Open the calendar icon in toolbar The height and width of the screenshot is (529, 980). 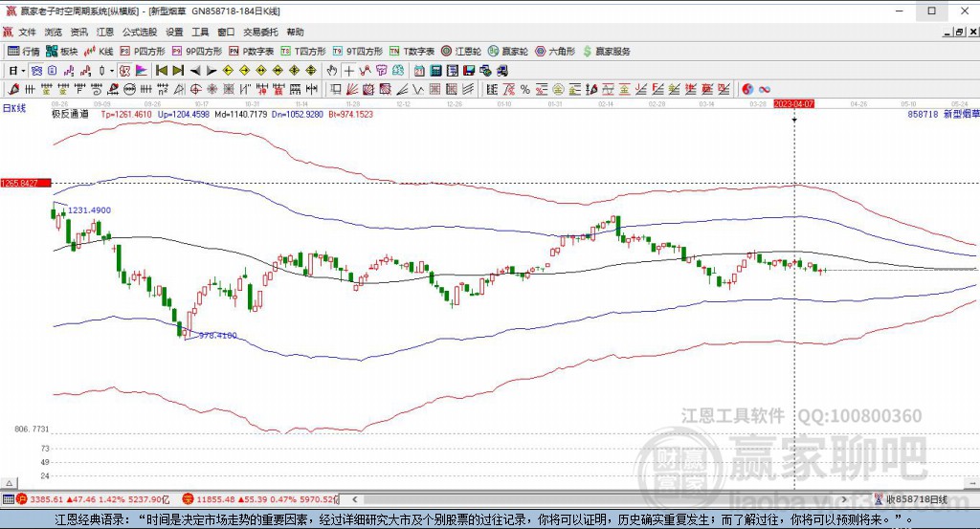(x=419, y=71)
